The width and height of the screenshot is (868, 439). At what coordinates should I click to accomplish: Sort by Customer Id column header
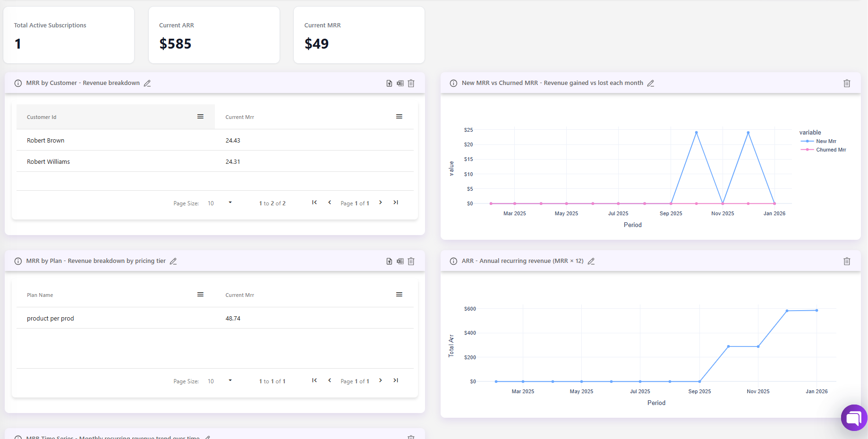click(x=42, y=117)
